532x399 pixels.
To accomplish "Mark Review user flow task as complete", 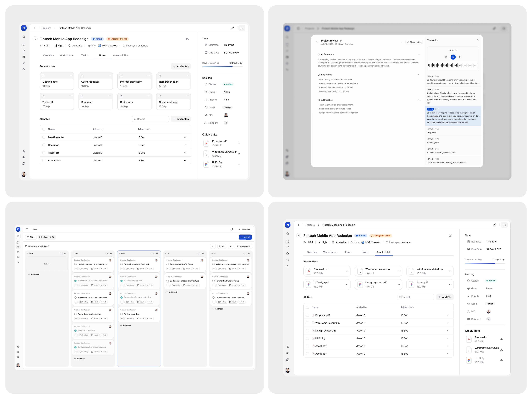I will click(121, 314).
